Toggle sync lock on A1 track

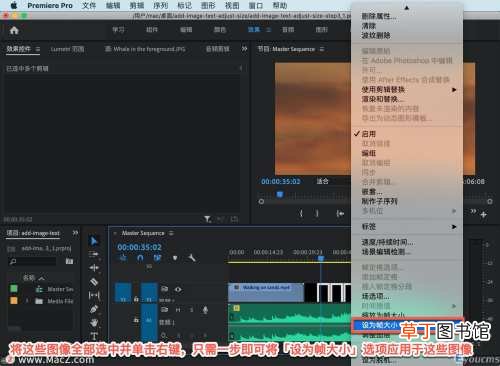tap(164, 310)
